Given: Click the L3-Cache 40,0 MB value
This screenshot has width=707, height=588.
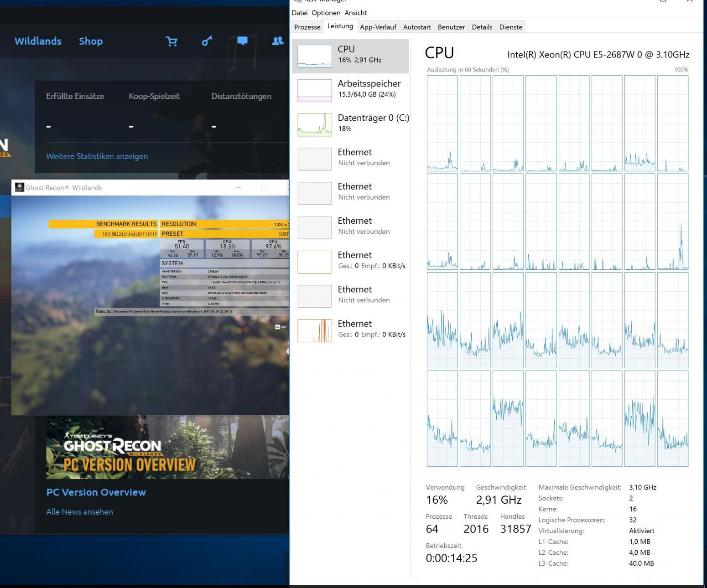Looking at the screenshot, I should coord(641,563).
